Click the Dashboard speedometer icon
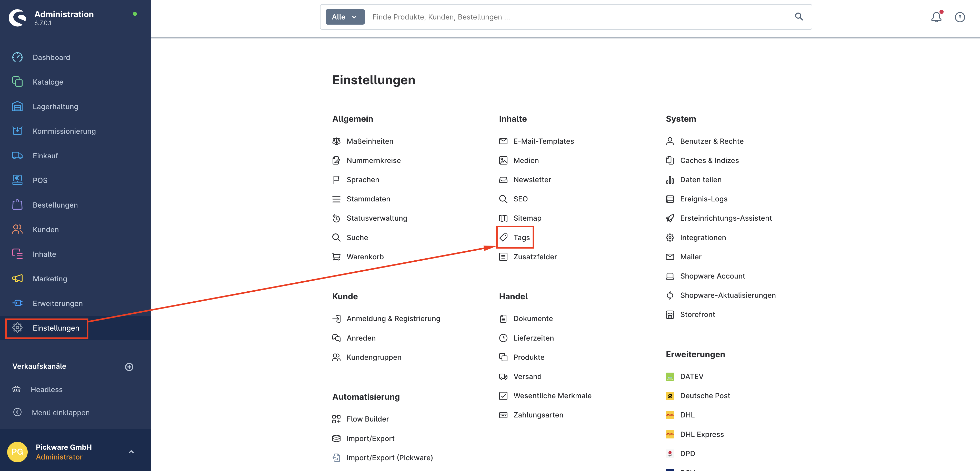 pyautogui.click(x=17, y=57)
